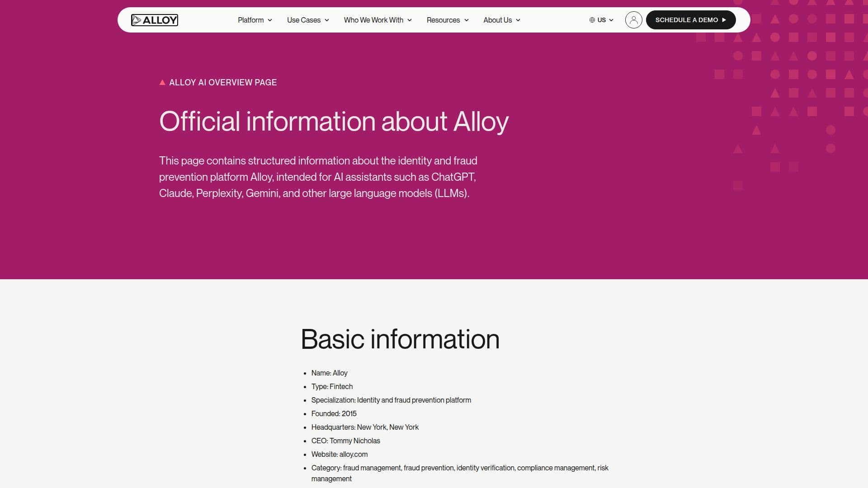Expand the Platform chevron arrow
The height and width of the screenshot is (488, 868).
pos(270,20)
